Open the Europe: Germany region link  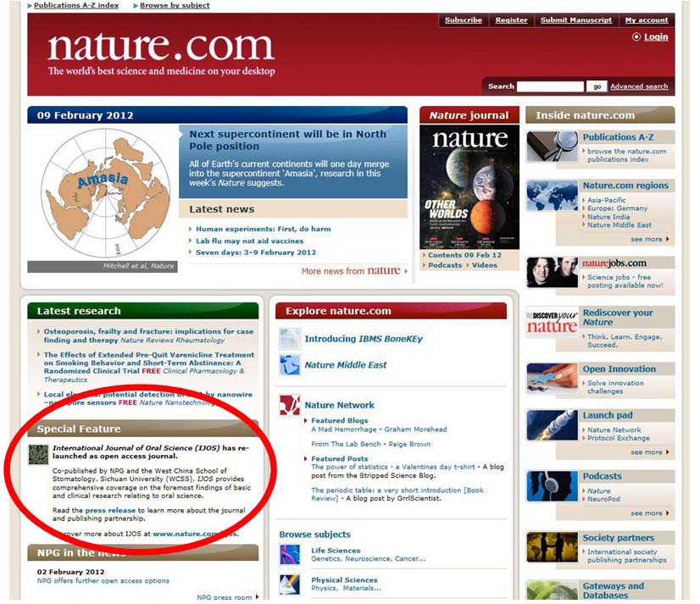coord(617,208)
